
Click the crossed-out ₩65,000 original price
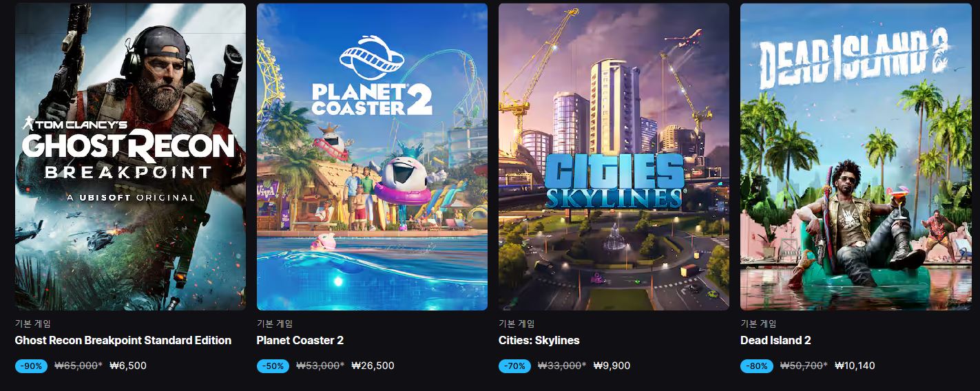(76, 366)
